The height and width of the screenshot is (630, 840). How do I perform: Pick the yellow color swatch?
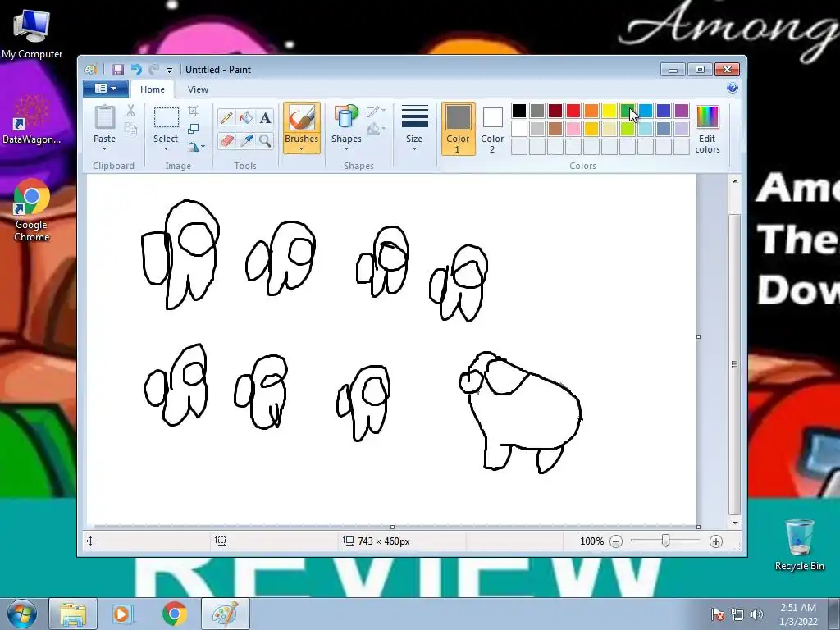click(609, 111)
